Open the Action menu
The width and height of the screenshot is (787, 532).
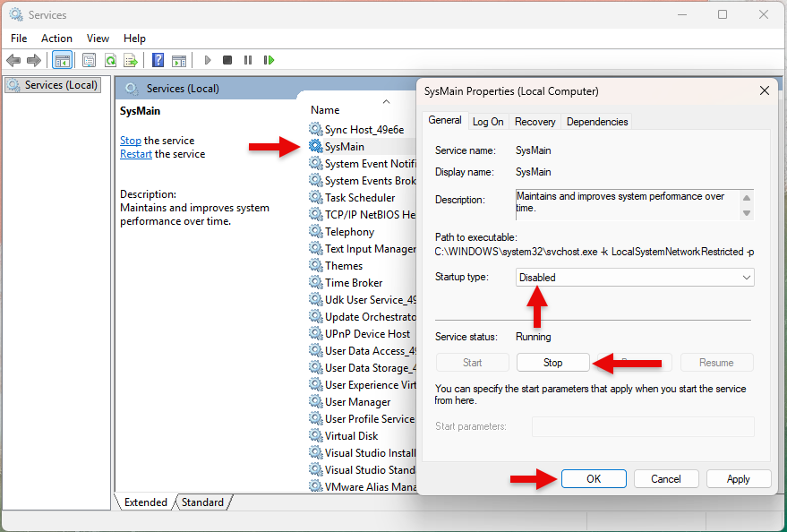pyautogui.click(x=56, y=39)
